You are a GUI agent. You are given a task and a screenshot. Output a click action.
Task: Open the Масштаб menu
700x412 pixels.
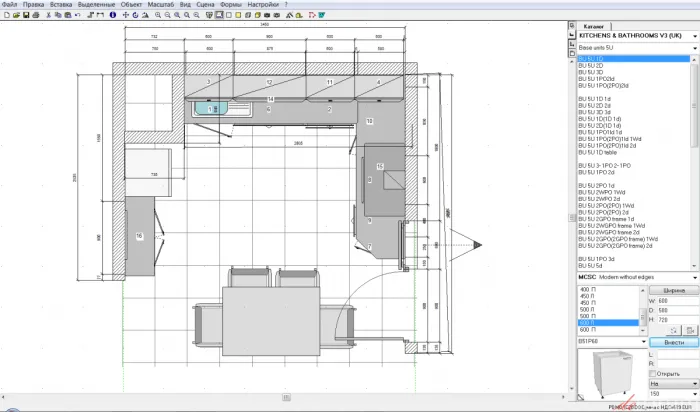click(160, 5)
